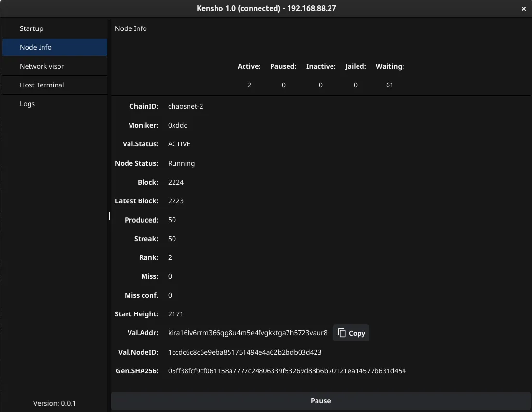Close the Kensho window
Screen dimensions: 532x412
point(524,9)
